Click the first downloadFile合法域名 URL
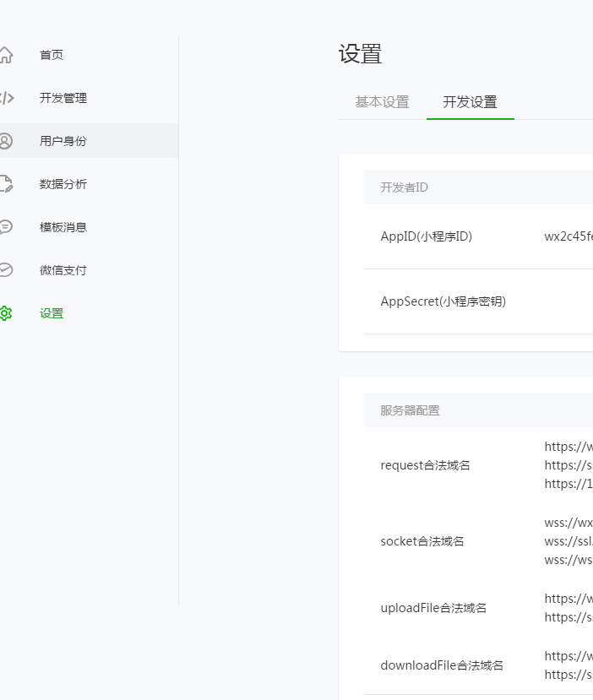The height and width of the screenshot is (700, 593). tap(569, 656)
